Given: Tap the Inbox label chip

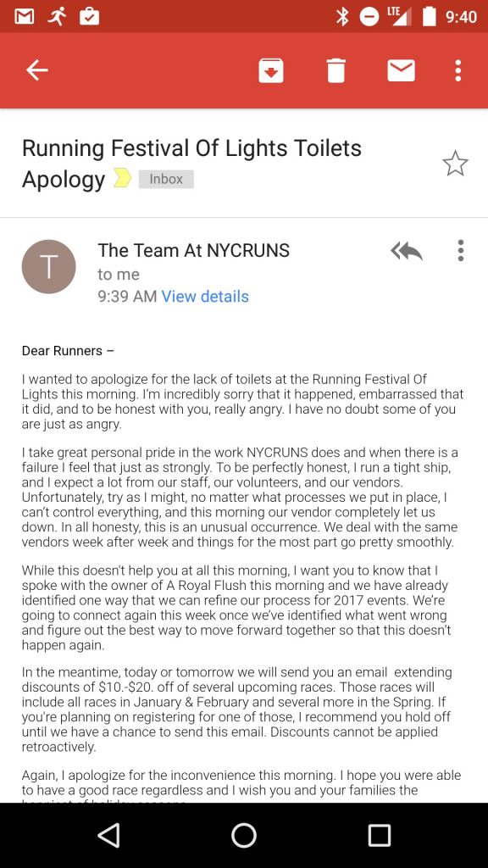Looking at the screenshot, I should click(x=166, y=179).
